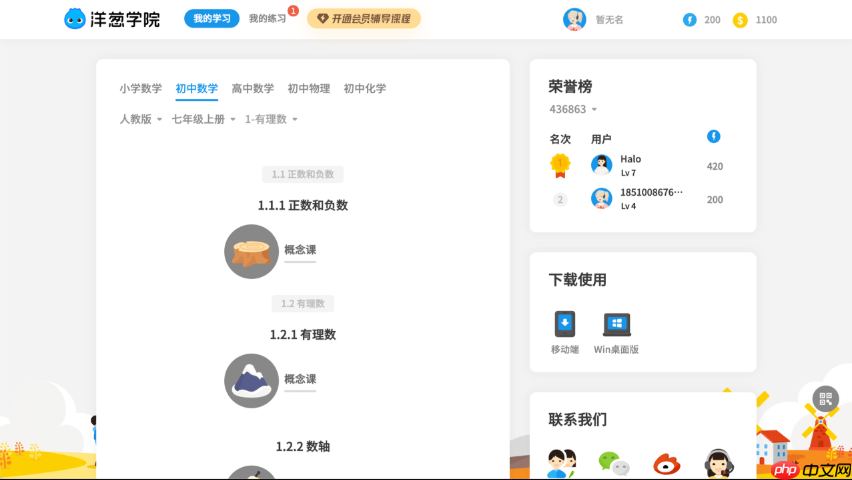This screenshot has height=480, width=852.
Task: Click the Win桌面版 desktop download icon
Action: tap(617, 325)
